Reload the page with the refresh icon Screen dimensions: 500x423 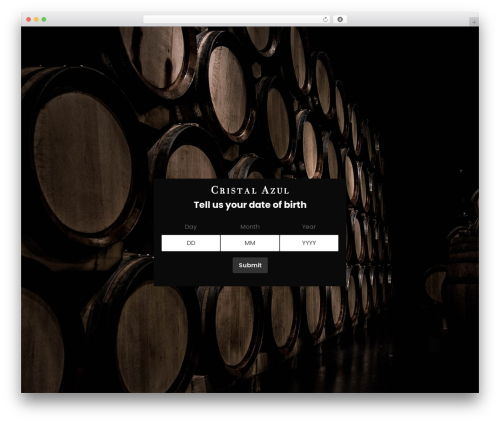(x=325, y=19)
